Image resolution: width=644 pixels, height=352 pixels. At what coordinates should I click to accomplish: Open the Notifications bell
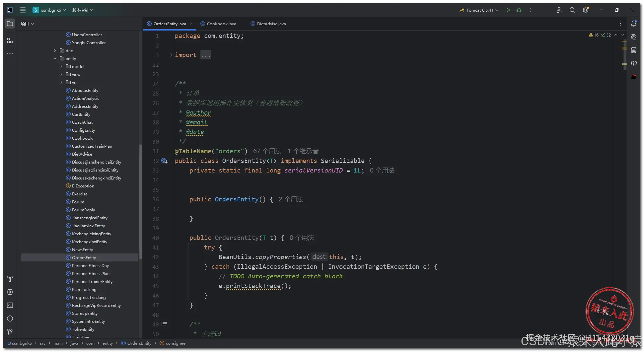click(634, 24)
